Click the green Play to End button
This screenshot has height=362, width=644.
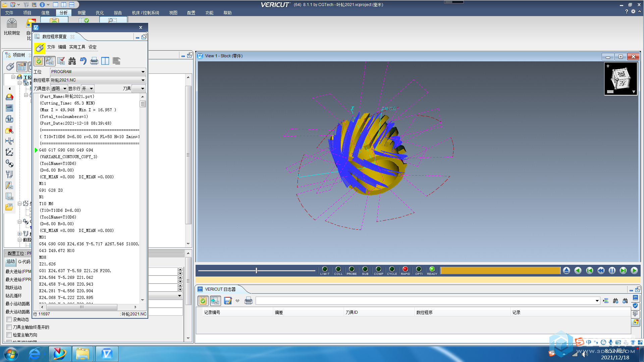pyautogui.click(x=634, y=270)
